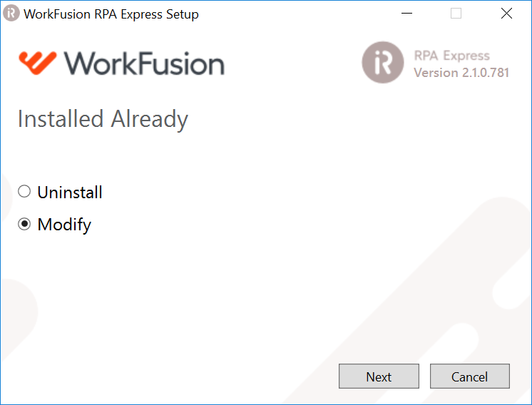Click the RPA Express title bar icon
Viewport: 532px width, 405px height.
pos(11,14)
